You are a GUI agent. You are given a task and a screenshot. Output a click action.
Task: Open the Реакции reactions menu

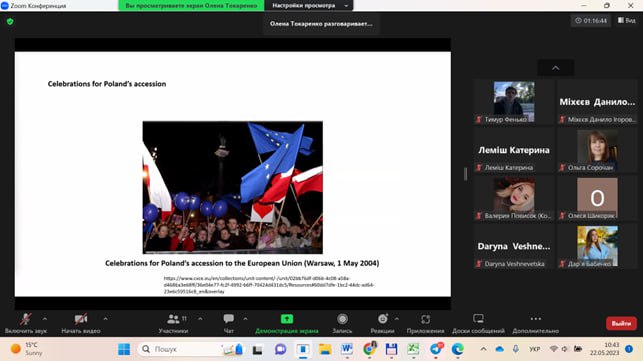[382, 323]
